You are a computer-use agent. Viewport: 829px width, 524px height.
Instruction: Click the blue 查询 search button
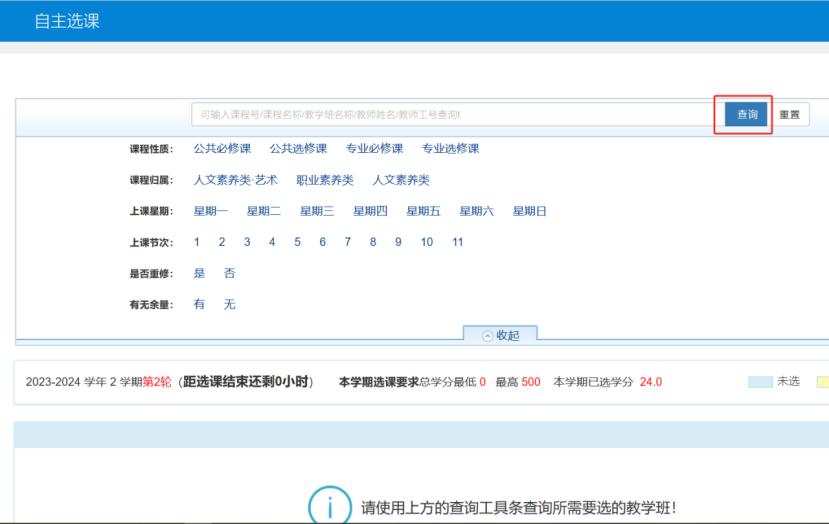(x=746, y=115)
